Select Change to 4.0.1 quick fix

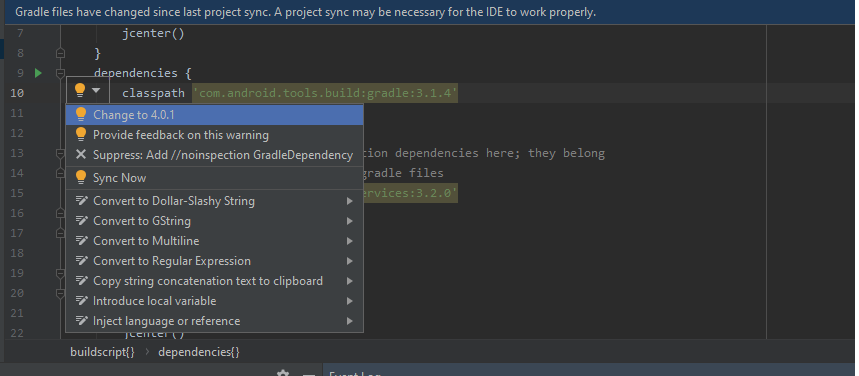pos(214,115)
